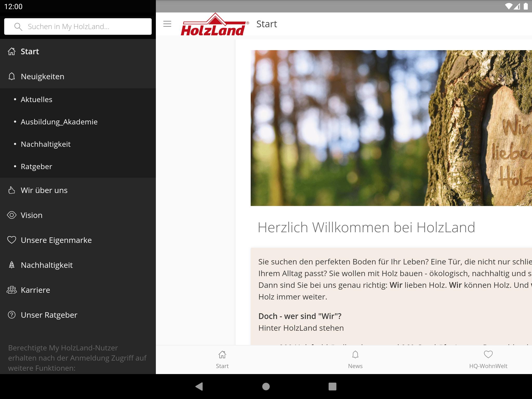This screenshot has width=532, height=399.
Task: Click the 'Start' page title in header
Action: tap(267, 24)
